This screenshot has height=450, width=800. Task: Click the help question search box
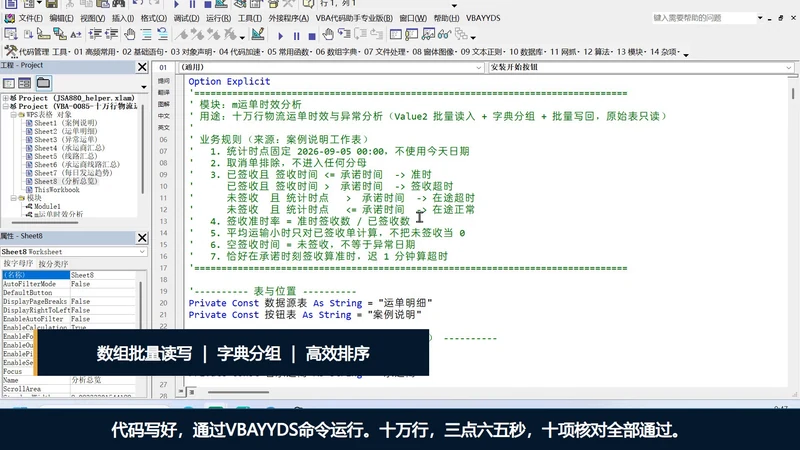[703, 18]
